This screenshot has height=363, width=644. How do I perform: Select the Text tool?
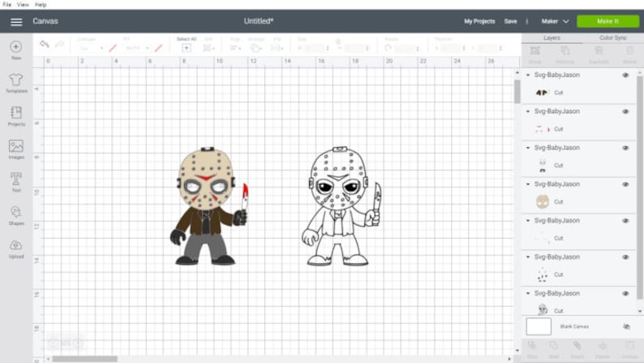tap(16, 179)
